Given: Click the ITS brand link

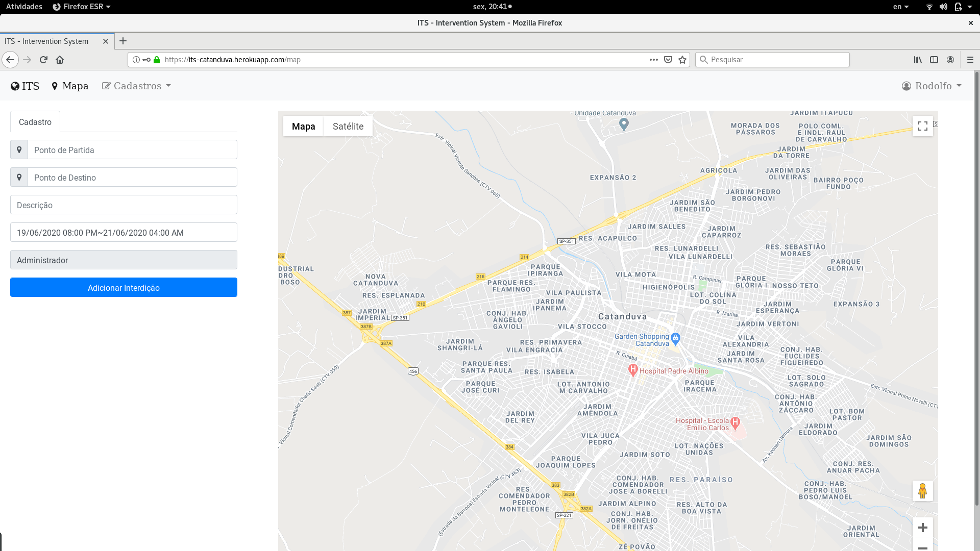Looking at the screenshot, I should [25, 86].
